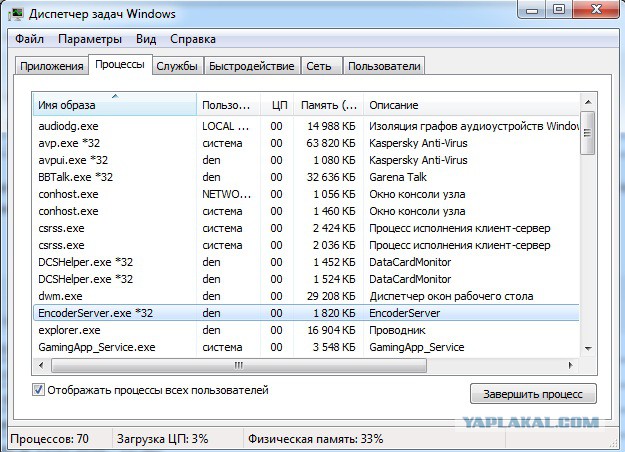Click the vertical scrollbar up arrow
Viewport: 625px width, 452px height.
[588, 102]
